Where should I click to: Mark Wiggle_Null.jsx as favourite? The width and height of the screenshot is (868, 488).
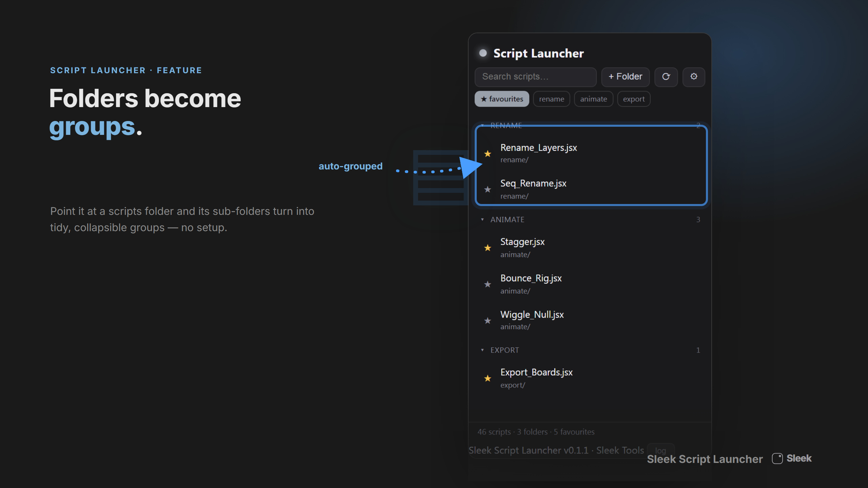coord(488,320)
